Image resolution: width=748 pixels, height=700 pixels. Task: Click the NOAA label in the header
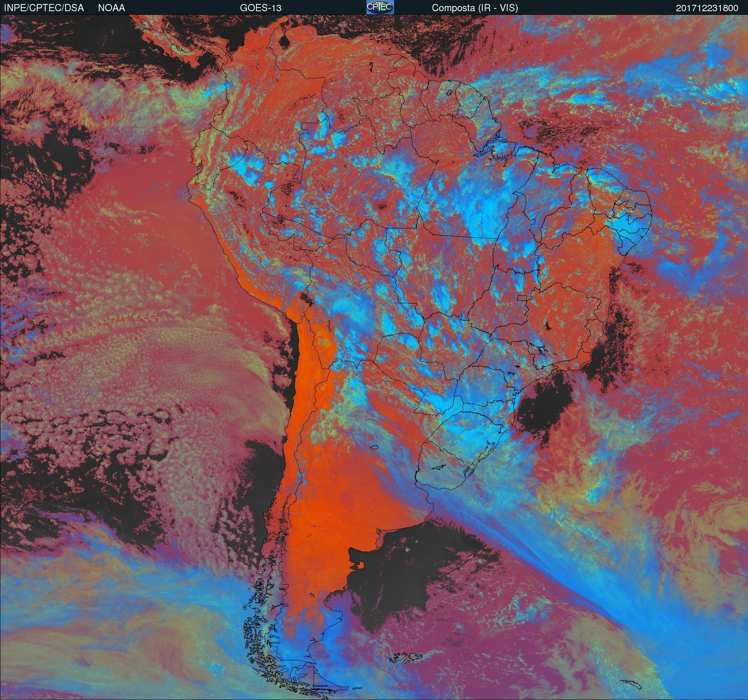click(112, 8)
